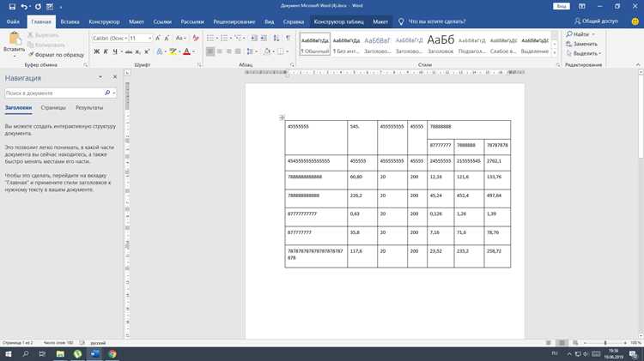Click the zoom slider in status bar

point(605,342)
